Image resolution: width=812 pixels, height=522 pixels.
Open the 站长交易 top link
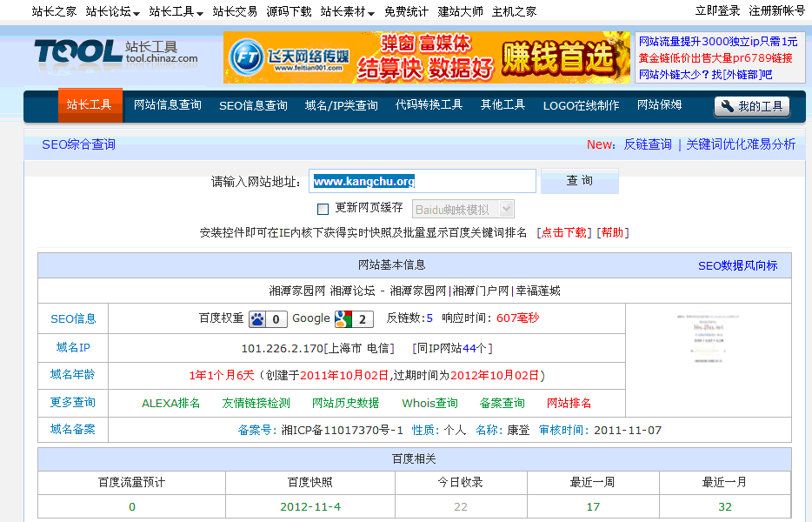point(235,11)
